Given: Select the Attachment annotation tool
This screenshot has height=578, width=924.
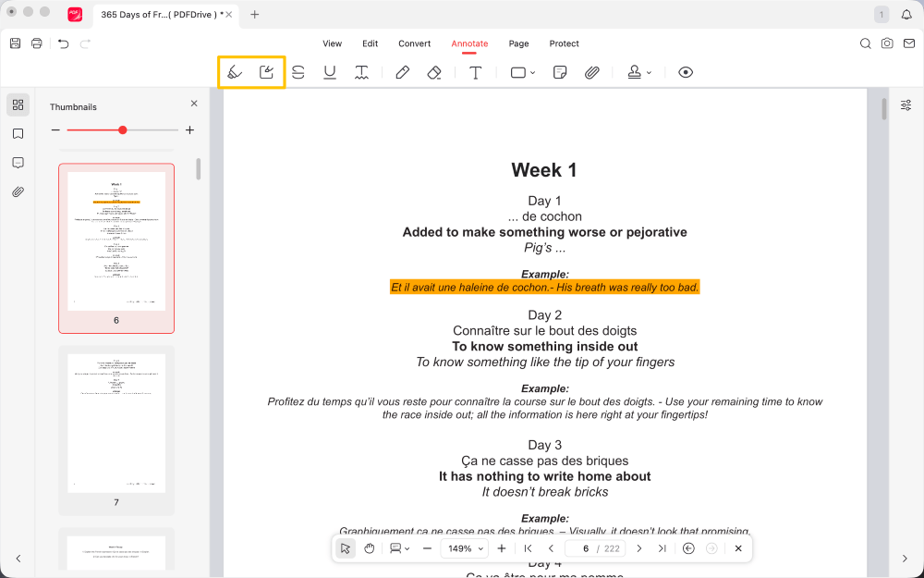Looking at the screenshot, I should (x=591, y=72).
